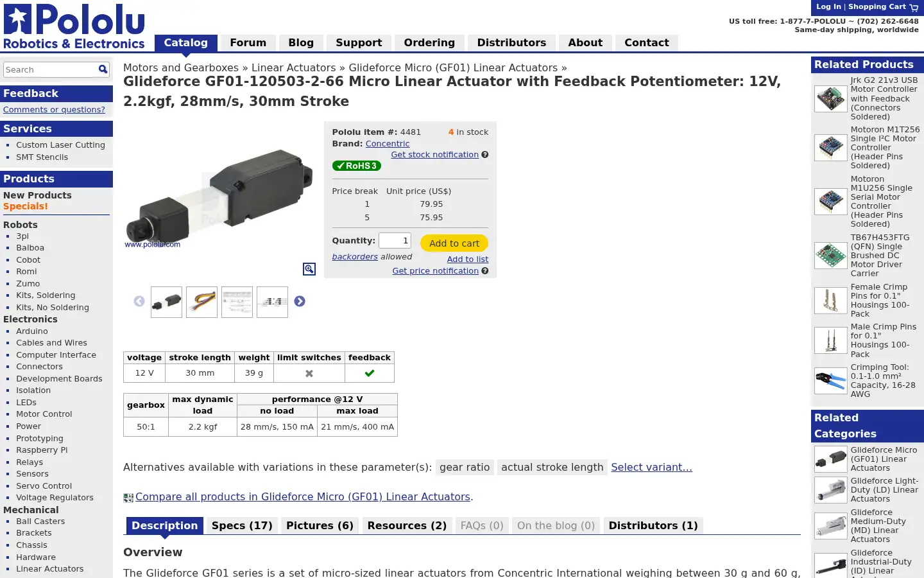Open the Glideforce Medium-Duty category image

tap(831, 526)
